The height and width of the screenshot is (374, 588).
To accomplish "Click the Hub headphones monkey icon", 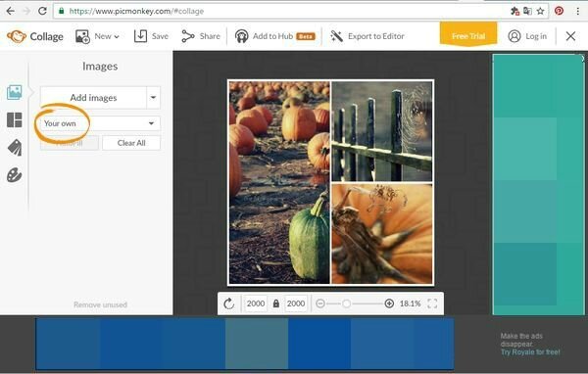I will coord(241,36).
